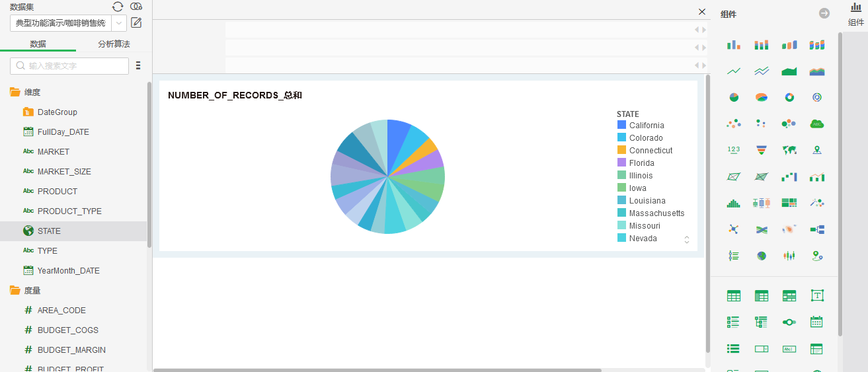
Task: Add the calendar date filter component
Action: pos(817,322)
